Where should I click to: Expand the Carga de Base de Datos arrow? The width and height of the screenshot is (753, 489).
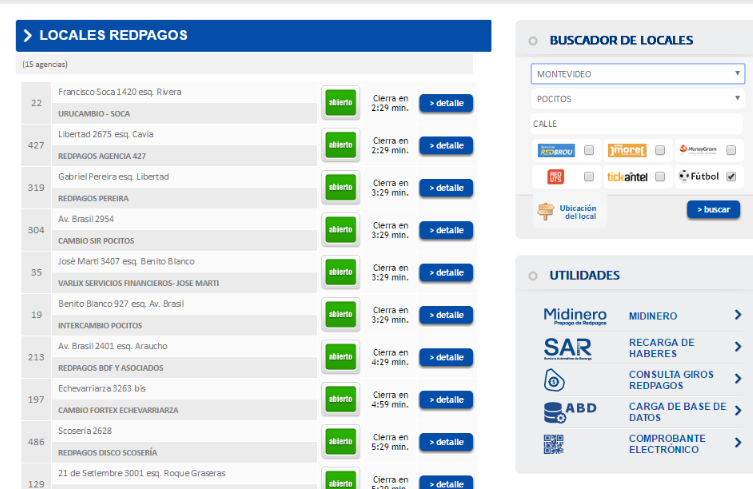[738, 411]
